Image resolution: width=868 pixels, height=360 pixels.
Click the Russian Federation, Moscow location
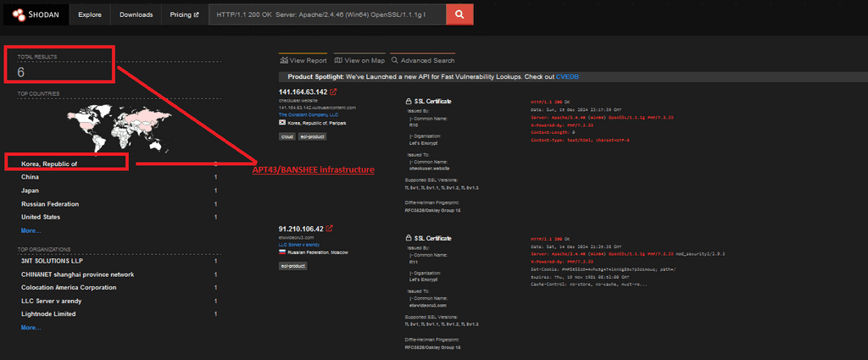319,252
